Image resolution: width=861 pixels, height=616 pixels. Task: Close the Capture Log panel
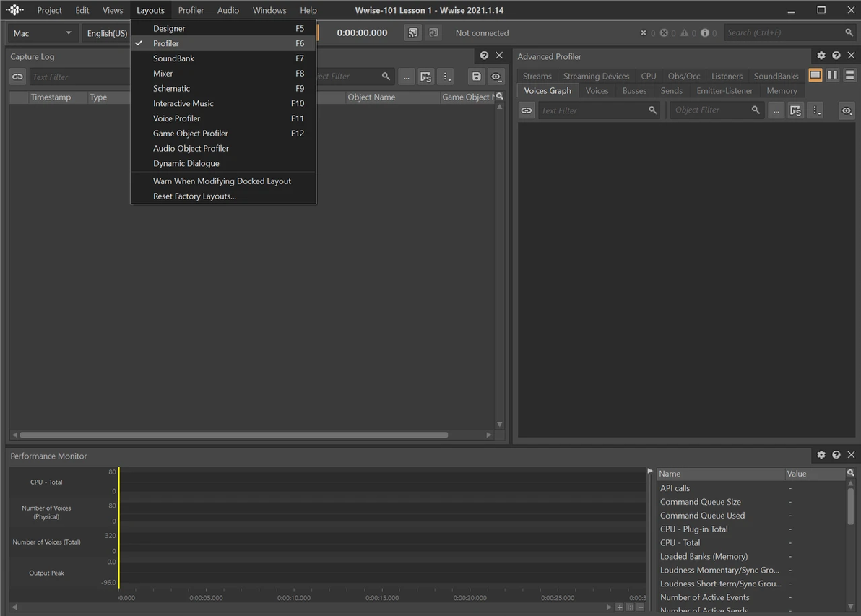tap(499, 56)
